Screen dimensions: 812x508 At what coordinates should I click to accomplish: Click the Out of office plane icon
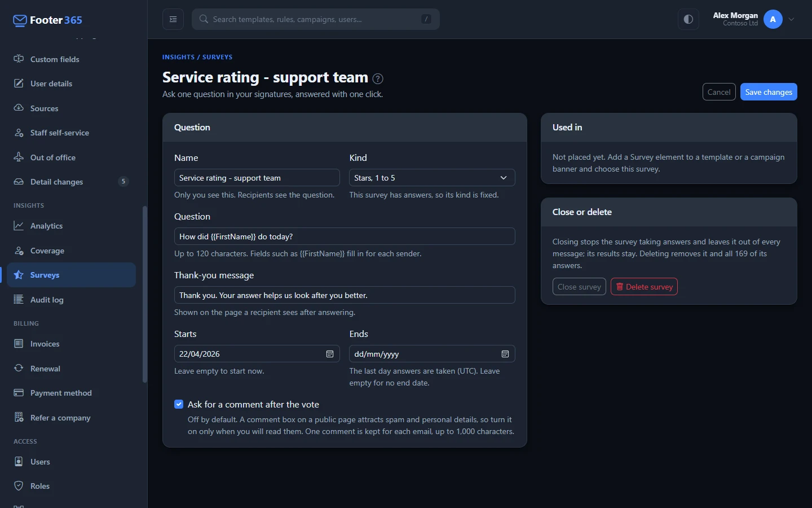(19, 157)
